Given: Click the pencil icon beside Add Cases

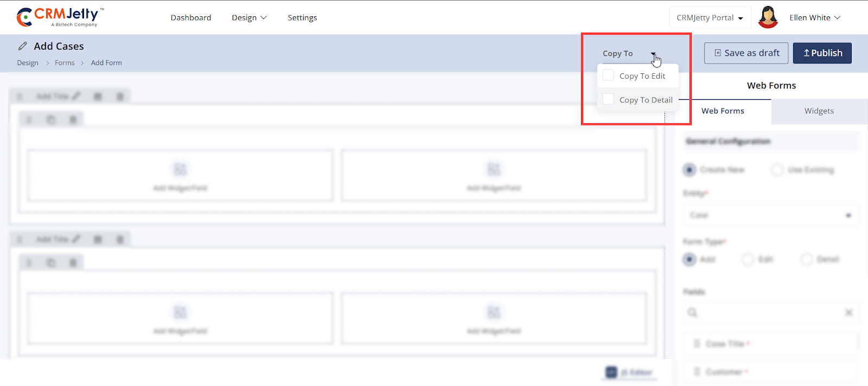Looking at the screenshot, I should pos(22,46).
